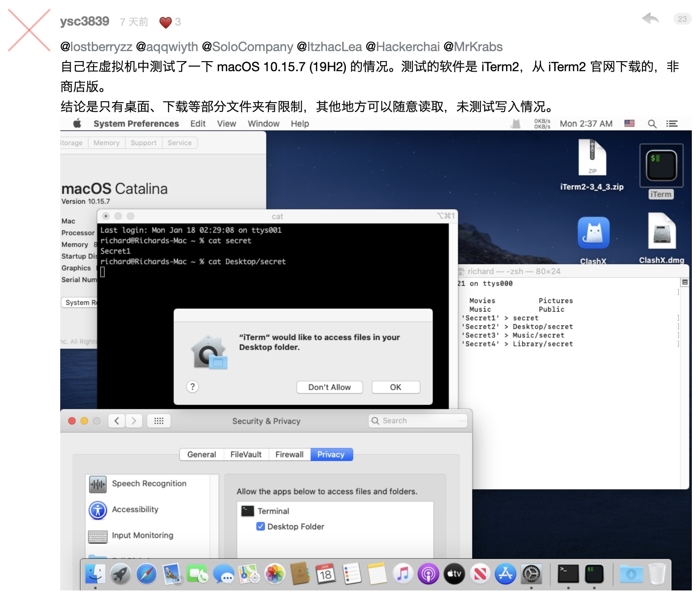Select Input Monitoring in privacy list
Image resolution: width=700 pixels, height=595 pixels.
pyautogui.click(x=148, y=536)
